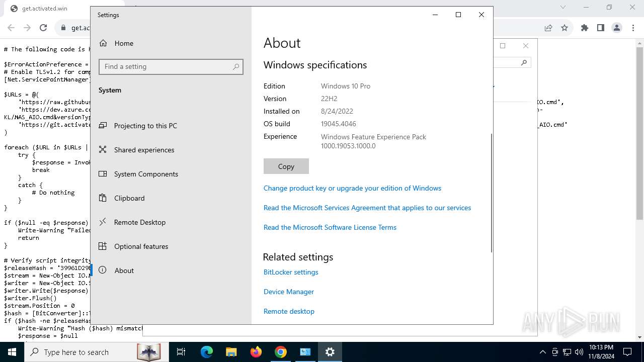Click the search magnifier in Find a setting

pos(236,67)
